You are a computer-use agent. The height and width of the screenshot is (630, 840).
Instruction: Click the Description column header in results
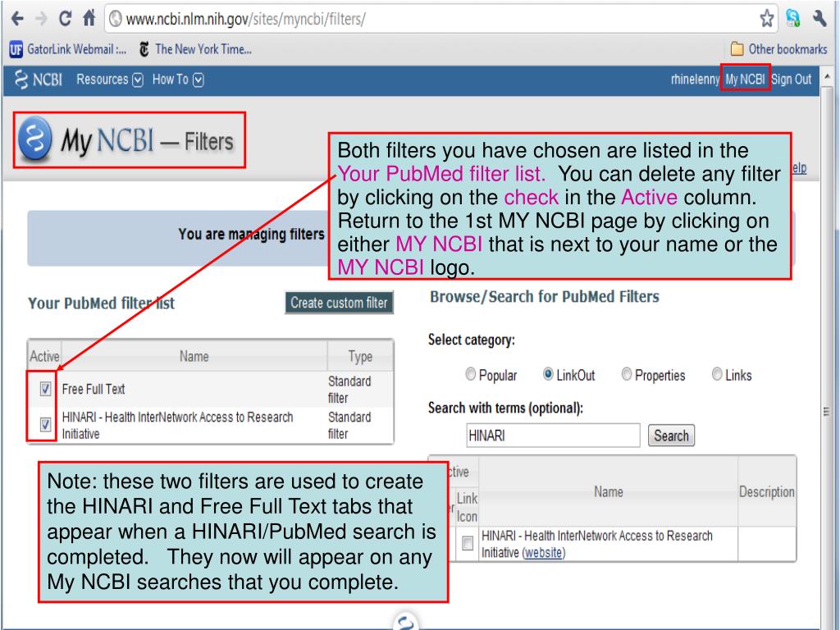coord(767,492)
